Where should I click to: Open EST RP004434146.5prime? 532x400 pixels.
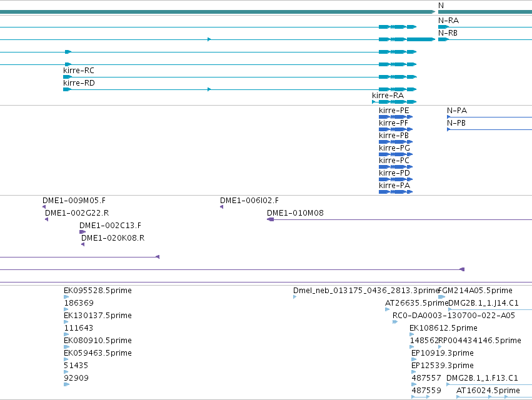pos(479,341)
